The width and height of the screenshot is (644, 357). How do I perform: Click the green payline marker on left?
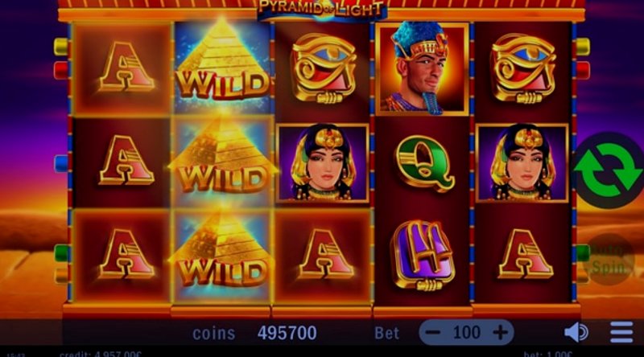[x=61, y=253]
